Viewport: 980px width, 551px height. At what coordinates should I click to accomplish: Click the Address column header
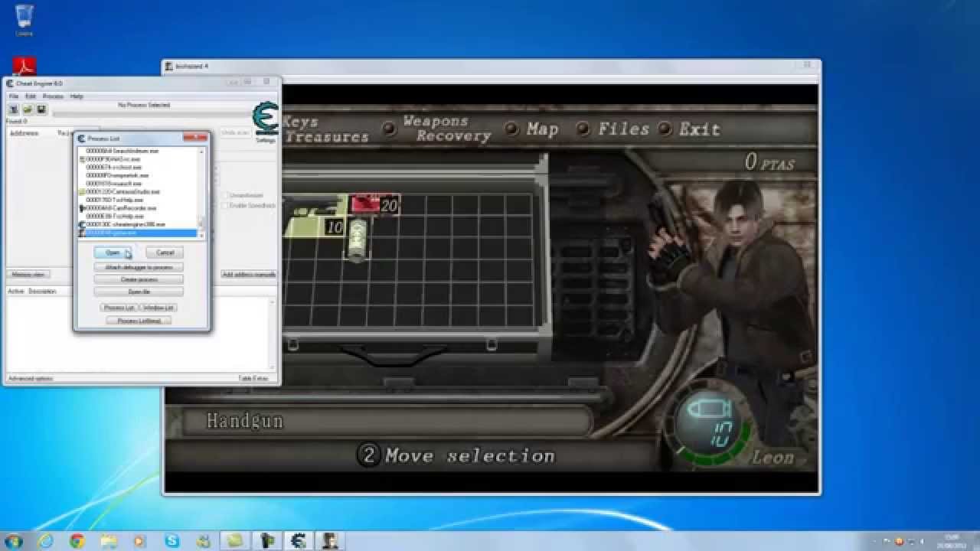coord(23,133)
